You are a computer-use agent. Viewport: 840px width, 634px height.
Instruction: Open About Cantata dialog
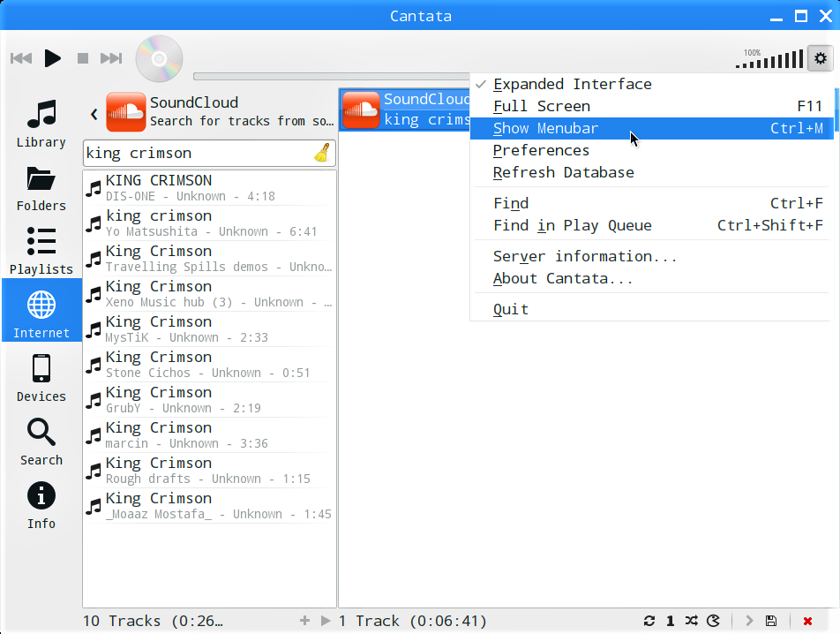651,278
